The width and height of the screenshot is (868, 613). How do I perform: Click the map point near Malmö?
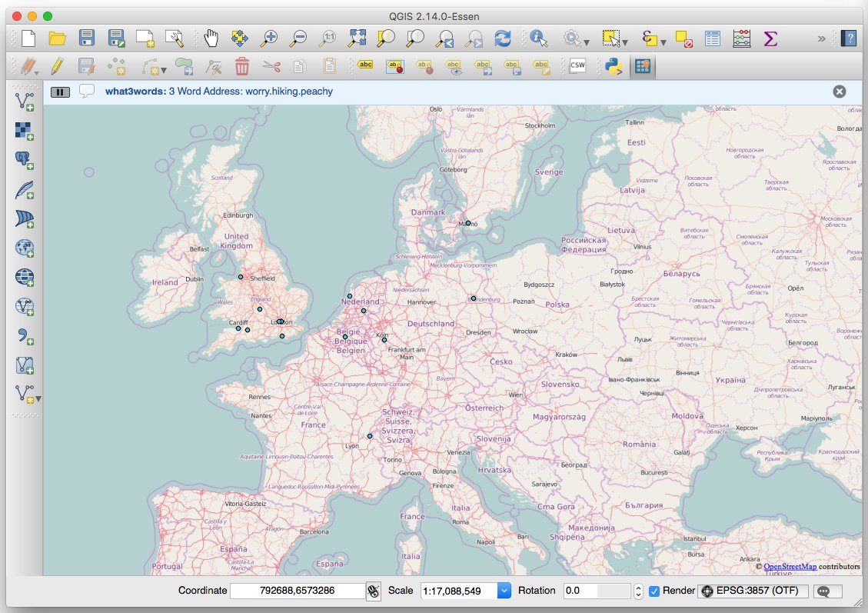point(467,223)
